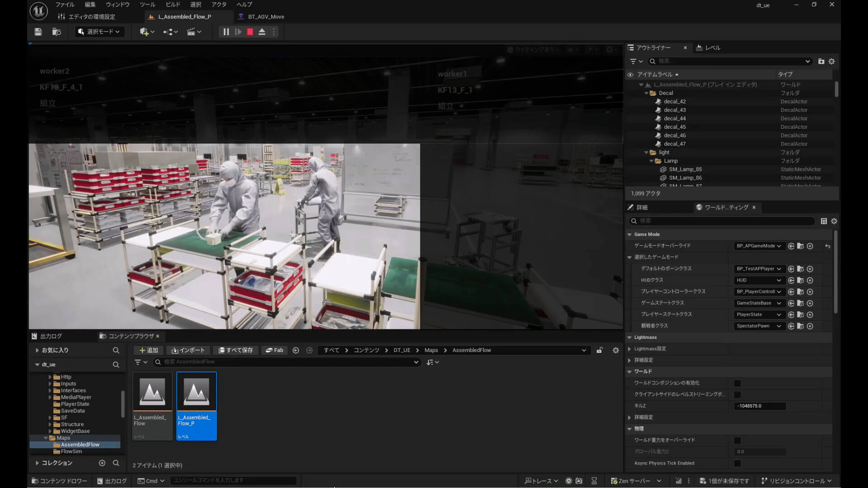Stop the running simulation with red square
This screenshot has width=868, height=488.
coord(250,32)
